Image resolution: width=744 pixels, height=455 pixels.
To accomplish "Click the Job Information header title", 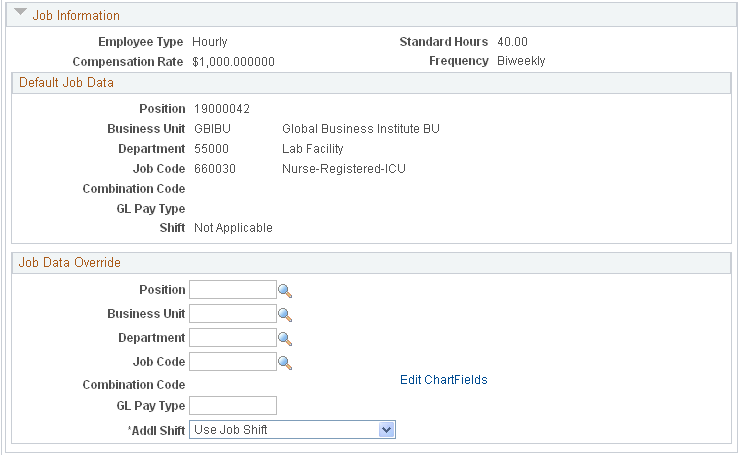I will coord(76,16).
